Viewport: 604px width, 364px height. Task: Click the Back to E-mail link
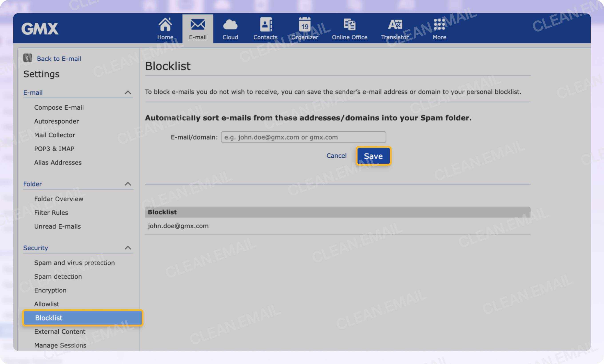(59, 59)
